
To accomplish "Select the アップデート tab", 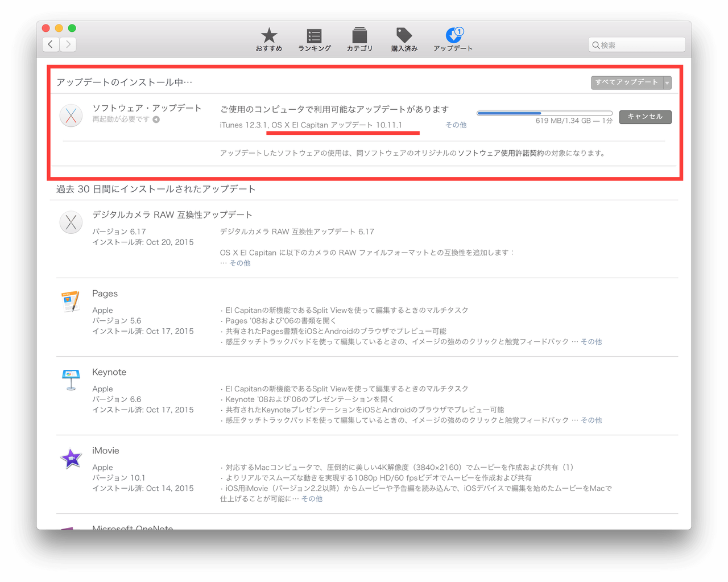I will pyautogui.click(x=453, y=40).
